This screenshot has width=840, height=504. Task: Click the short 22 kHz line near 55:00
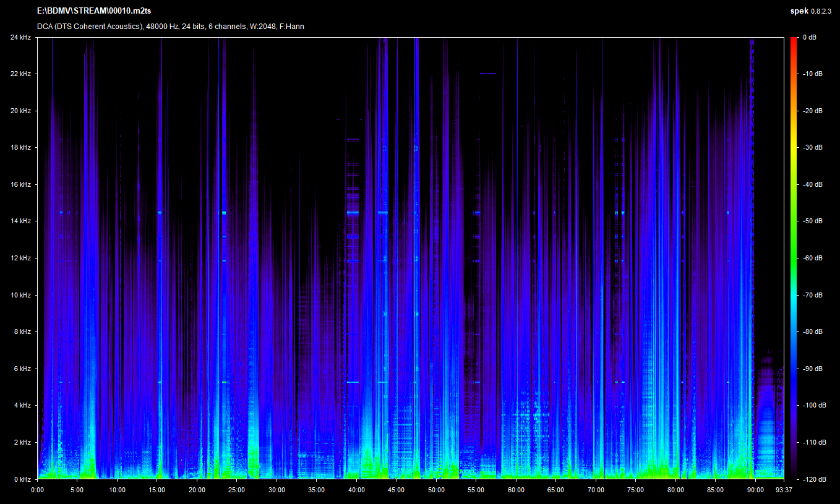[488, 74]
